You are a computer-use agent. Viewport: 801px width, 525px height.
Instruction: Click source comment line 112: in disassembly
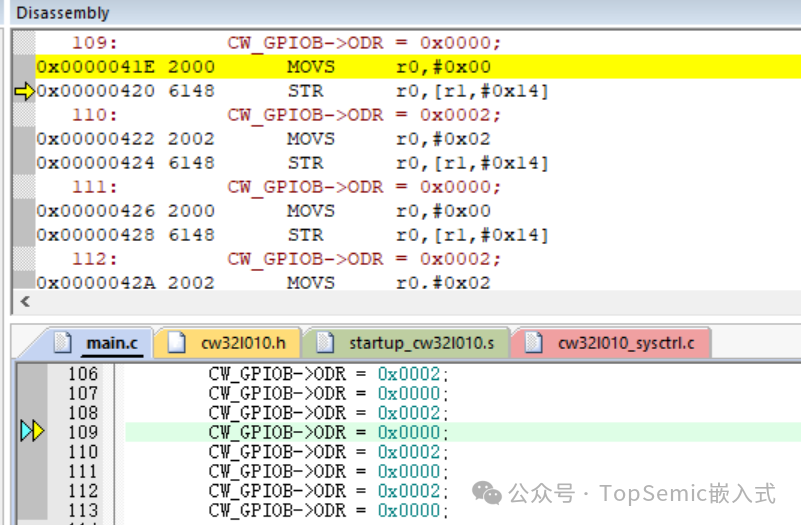tap(418, 259)
